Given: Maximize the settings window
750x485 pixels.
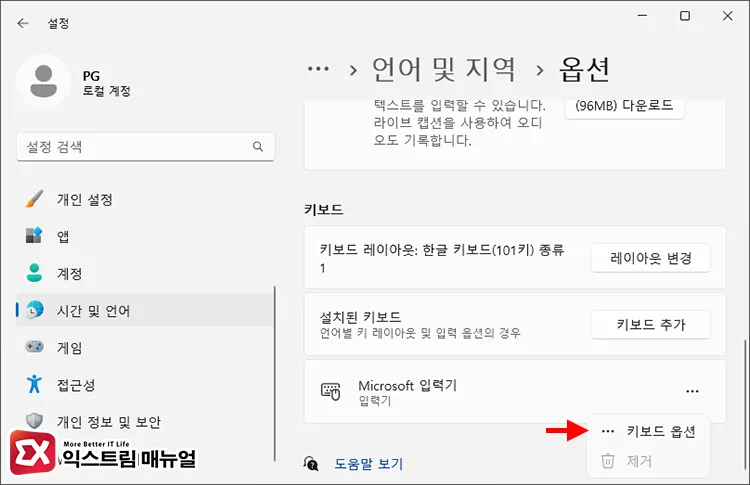Looking at the screenshot, I should [x=685, y=16].
